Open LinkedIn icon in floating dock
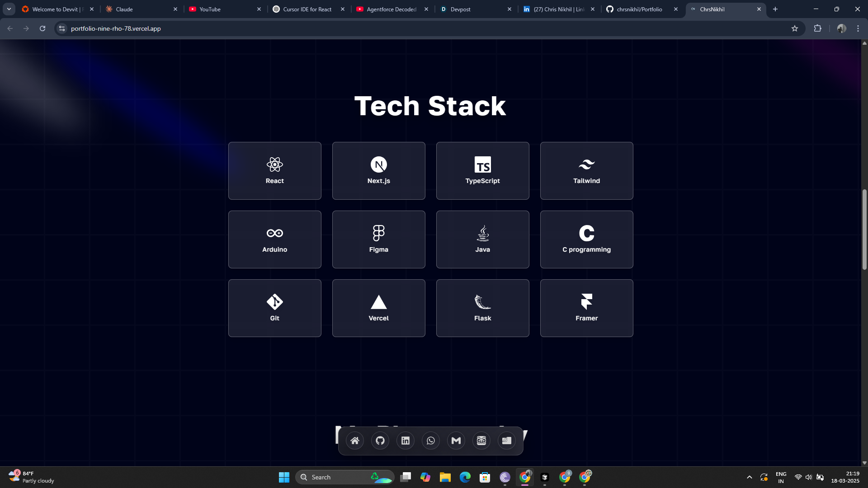 coord(406,441)
